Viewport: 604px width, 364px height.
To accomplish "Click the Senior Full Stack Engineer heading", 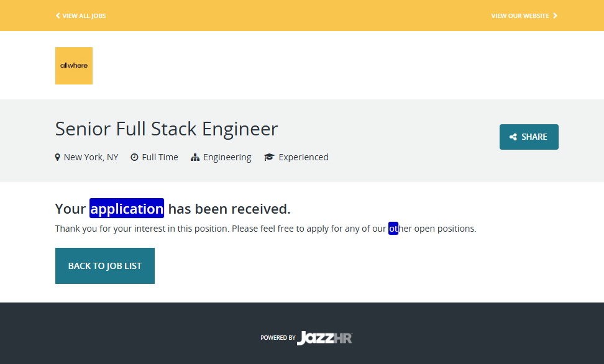I will (x=167, y=129).
